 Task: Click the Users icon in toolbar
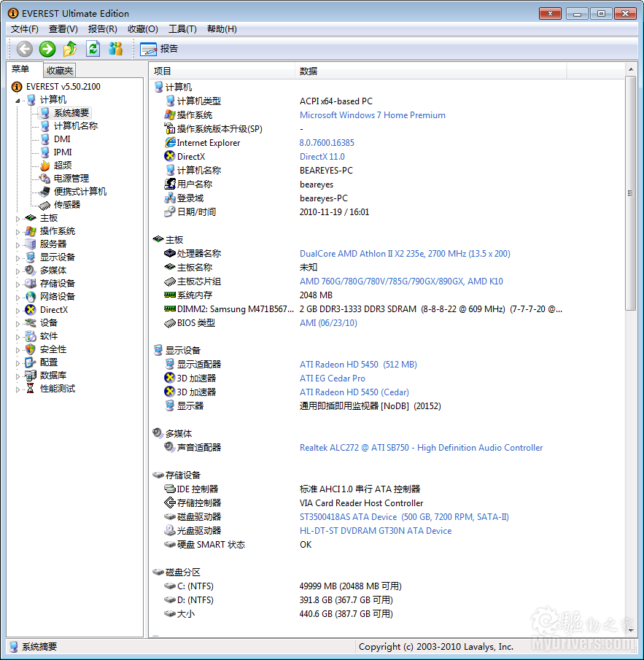(115, 49)
